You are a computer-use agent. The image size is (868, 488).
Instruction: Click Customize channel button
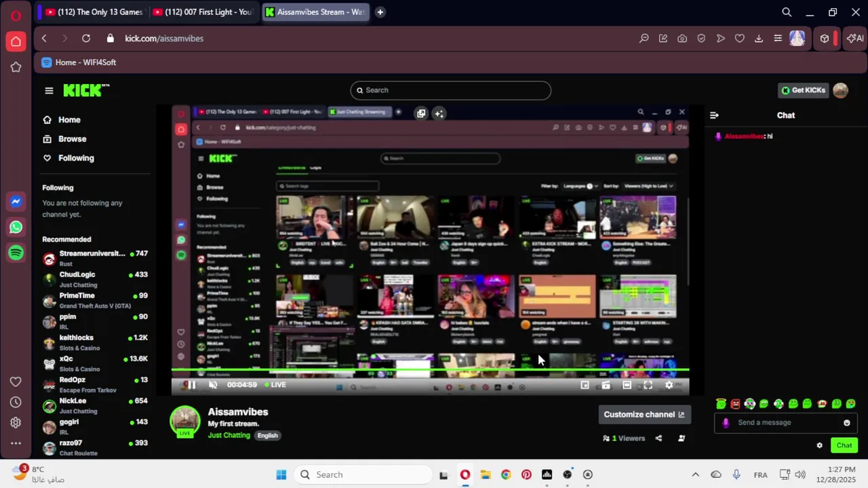pos(644,415)
